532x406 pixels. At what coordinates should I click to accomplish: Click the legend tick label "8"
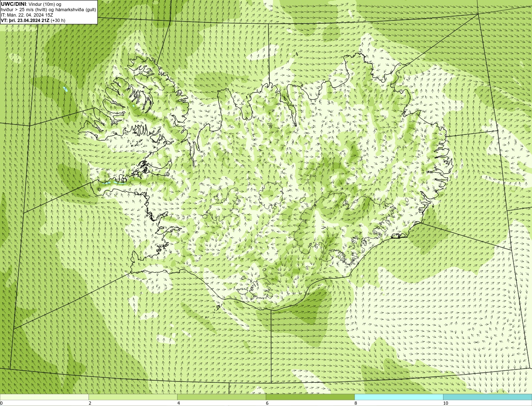356,404
